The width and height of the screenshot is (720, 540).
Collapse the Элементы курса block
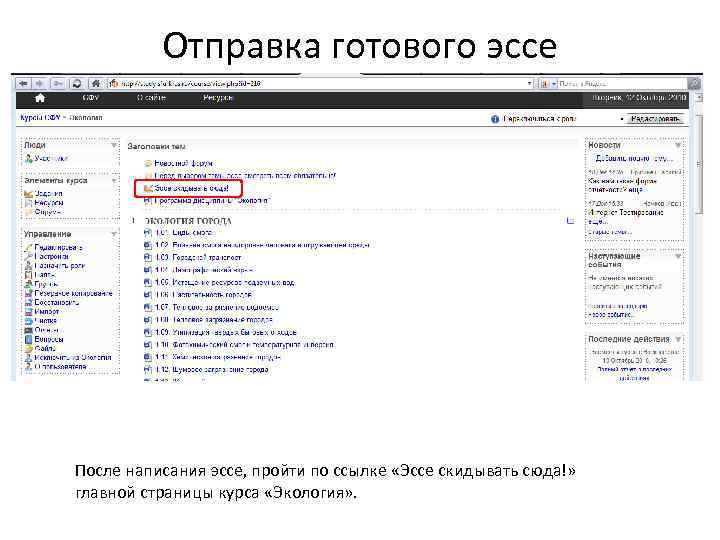pos(114,180)
